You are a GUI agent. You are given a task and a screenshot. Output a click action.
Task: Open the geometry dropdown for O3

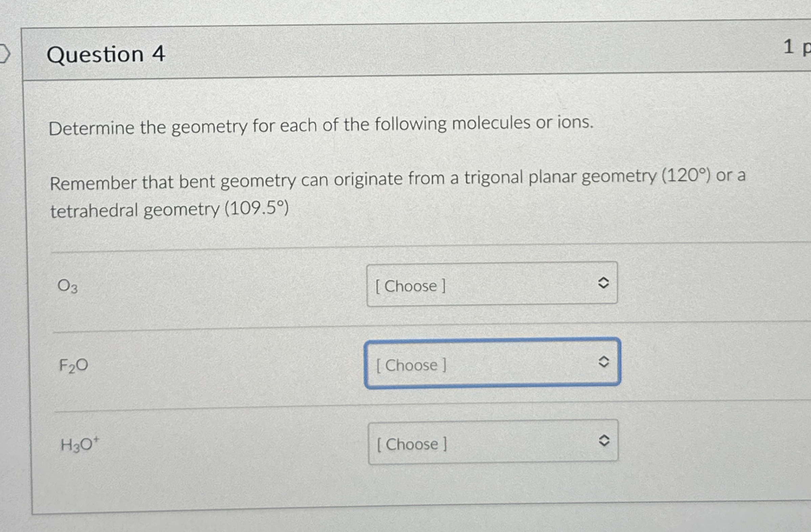click(x=491, y=286)
